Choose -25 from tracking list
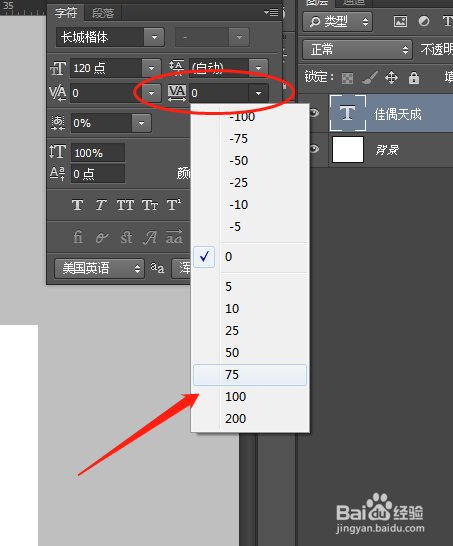The height and width of the screenshot is (546, 453). 250,182
